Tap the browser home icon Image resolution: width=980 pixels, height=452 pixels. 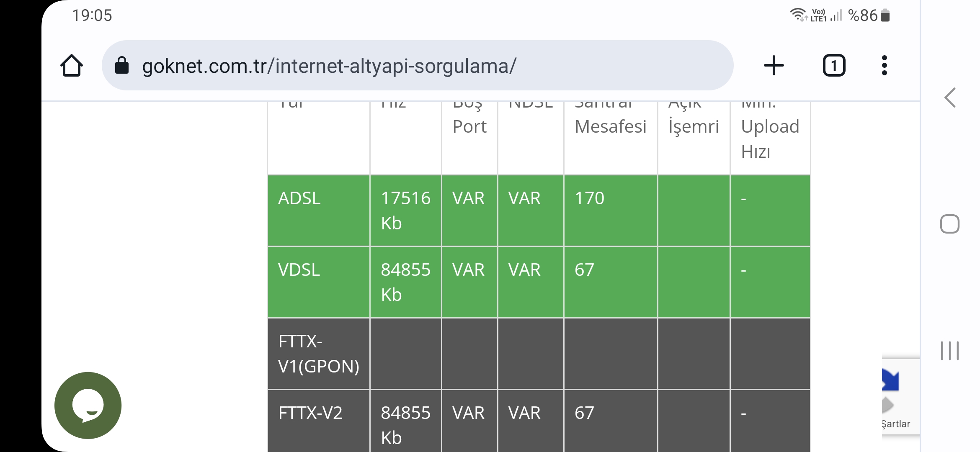72,66
